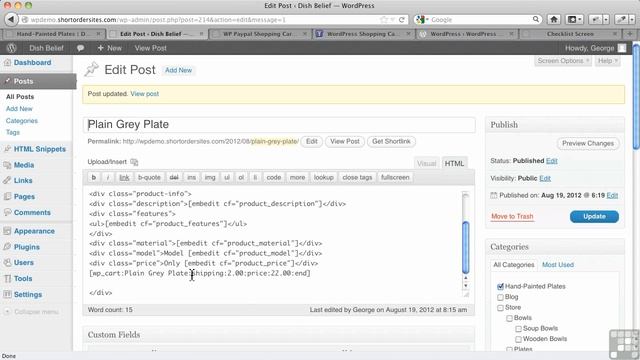This screenshot has width=640, height=360.
Task: Insert bold tag with the b button
Action: click(93, 177)
